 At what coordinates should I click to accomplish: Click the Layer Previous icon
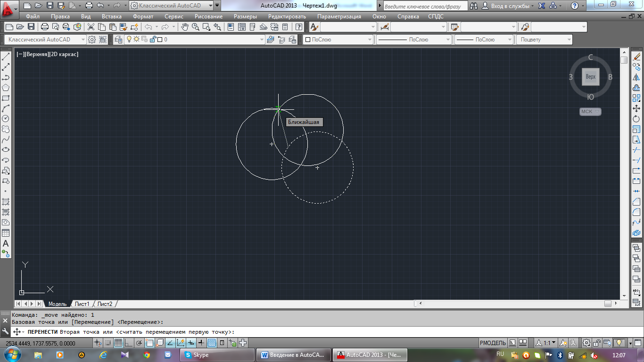(281, 40)
